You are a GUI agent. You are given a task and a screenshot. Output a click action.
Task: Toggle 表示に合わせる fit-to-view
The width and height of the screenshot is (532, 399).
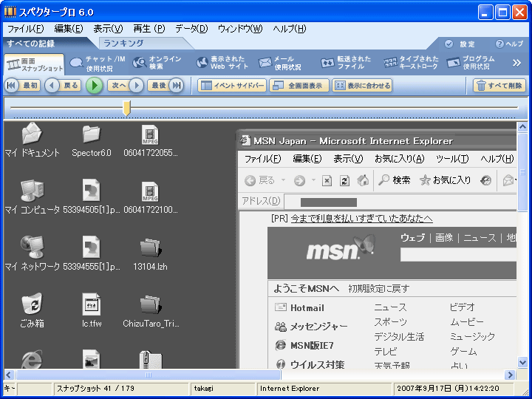pos(362,86)
